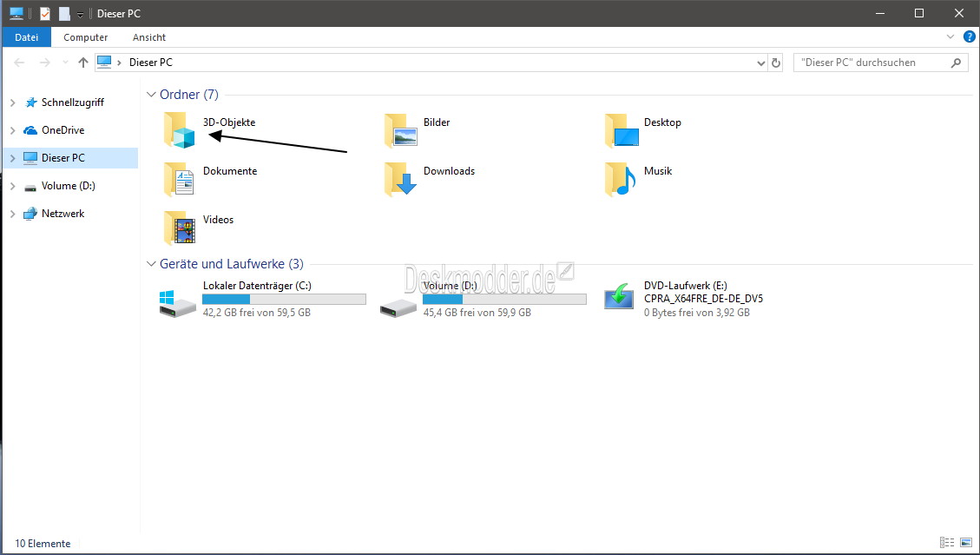Open the Datei menu tab

click(x=26, y=37)
